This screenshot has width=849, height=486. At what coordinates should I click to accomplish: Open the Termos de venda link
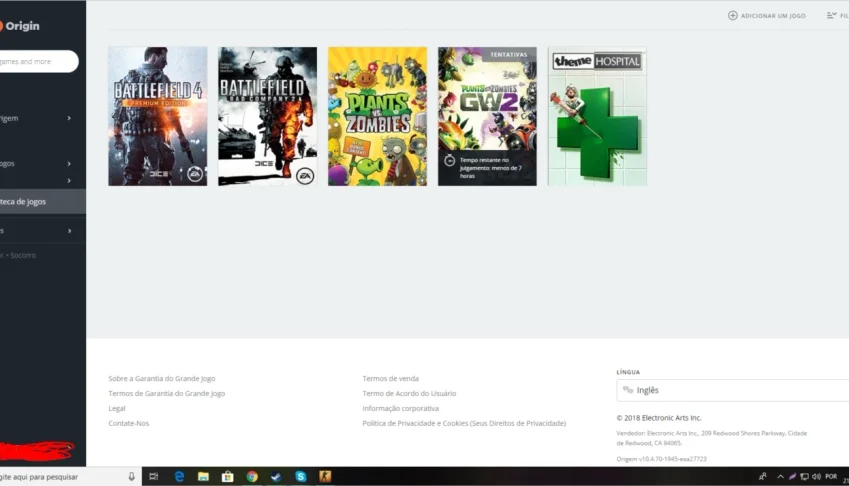(390, 378)
